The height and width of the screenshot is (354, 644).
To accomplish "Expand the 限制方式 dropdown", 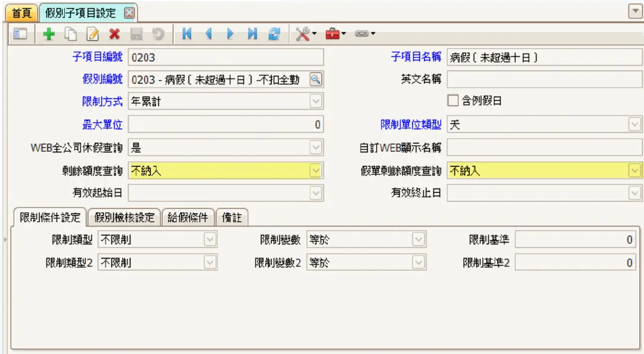I will click(x=316, y=101).
